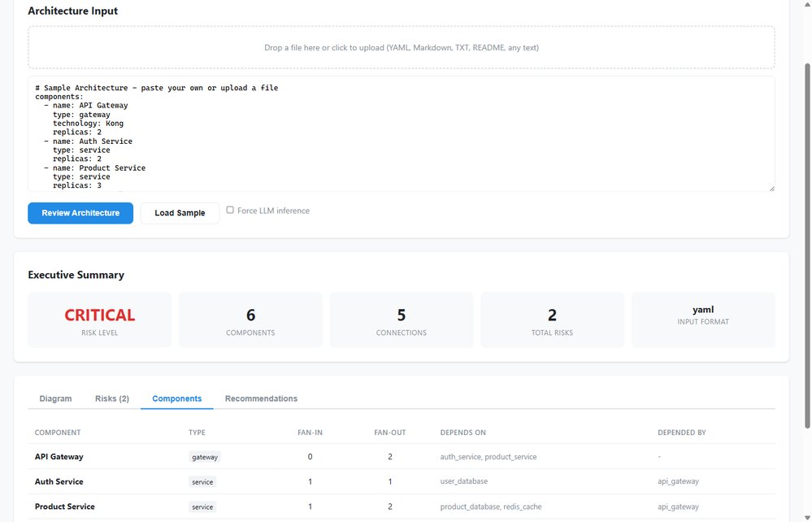Viewport: 812px width, 522px height.
Task: Grab the text area resize handle
Action: (x=771, y=189)
